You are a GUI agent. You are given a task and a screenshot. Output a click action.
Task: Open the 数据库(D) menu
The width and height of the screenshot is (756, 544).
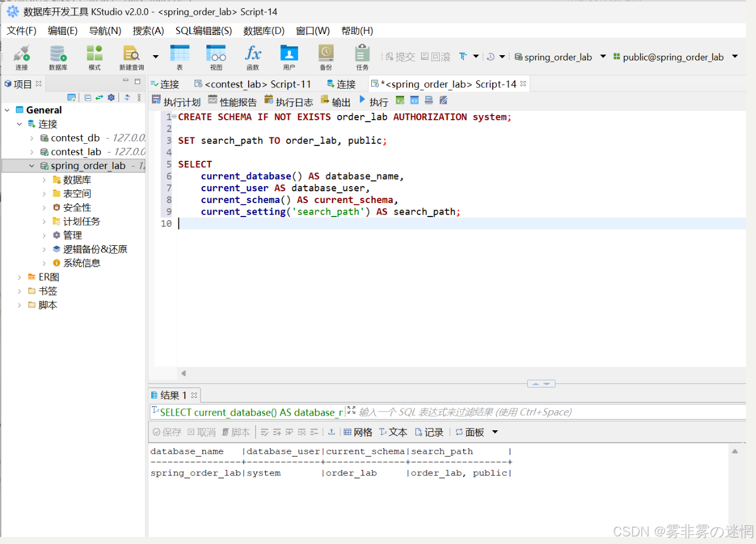pyautogui.click(x=264, y=31)
